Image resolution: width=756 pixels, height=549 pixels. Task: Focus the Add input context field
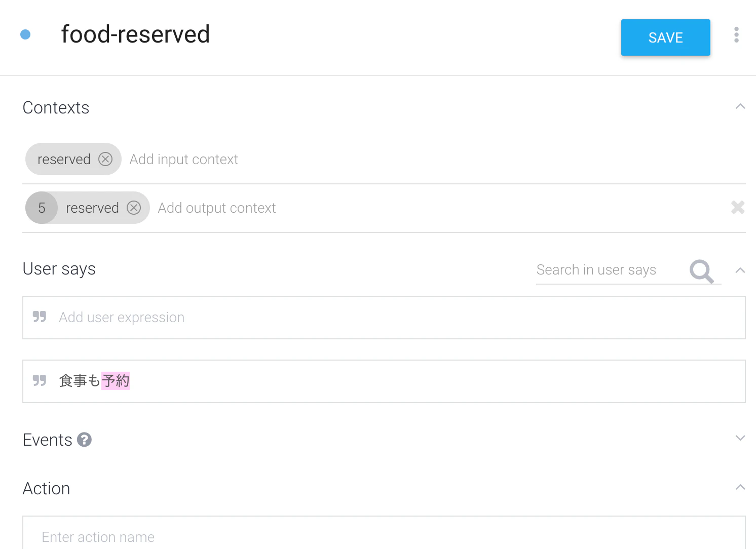pos(183,159)
